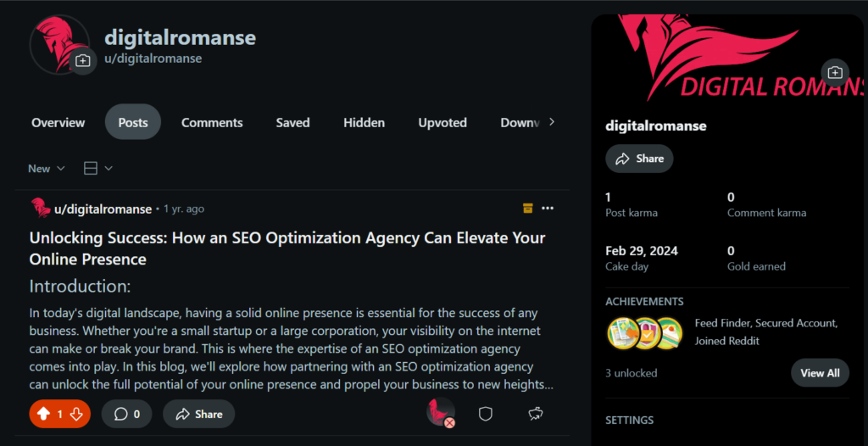Change the banner image via camera icon

point(835,73)
